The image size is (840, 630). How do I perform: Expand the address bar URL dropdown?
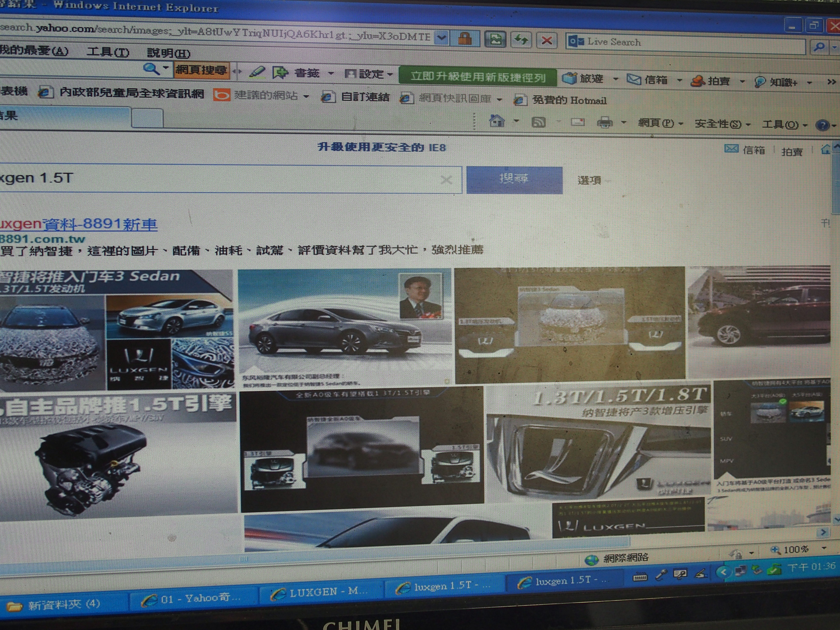[441, 38]
